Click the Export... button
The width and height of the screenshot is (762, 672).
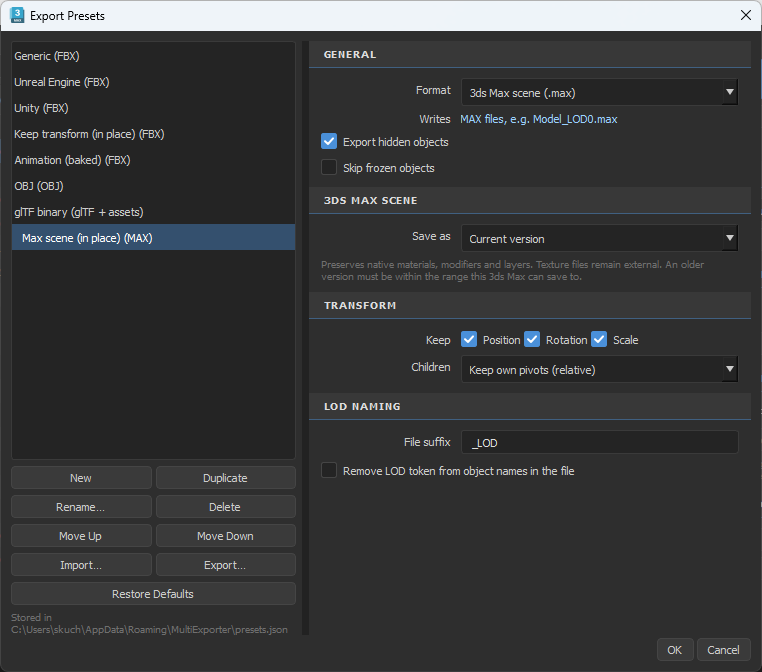[225, 565]
